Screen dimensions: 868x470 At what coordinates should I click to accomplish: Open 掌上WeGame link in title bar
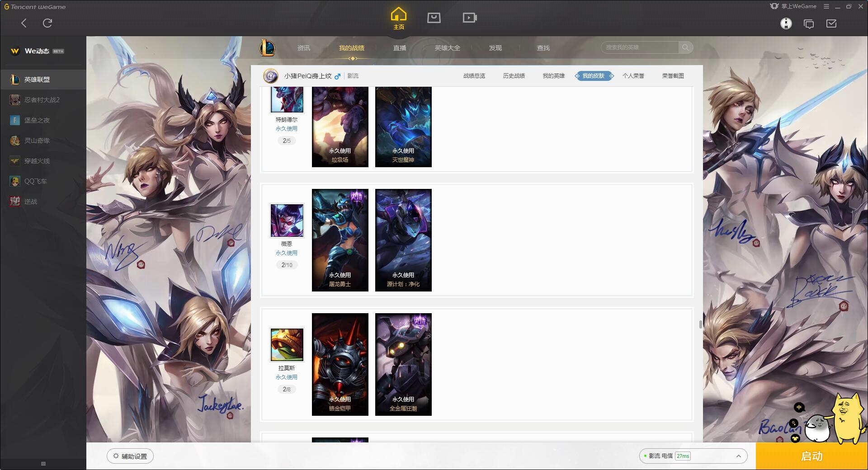point(793,6)
